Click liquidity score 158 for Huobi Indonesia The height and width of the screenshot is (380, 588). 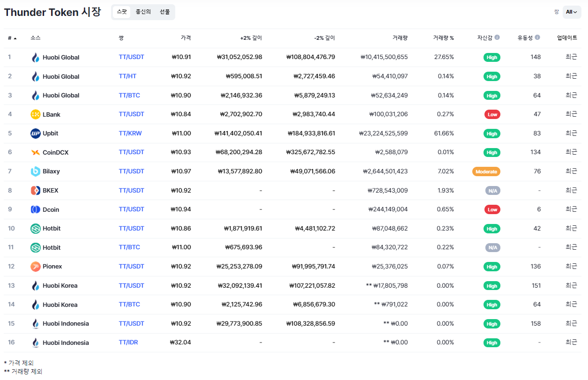click(x=535, y=324)
